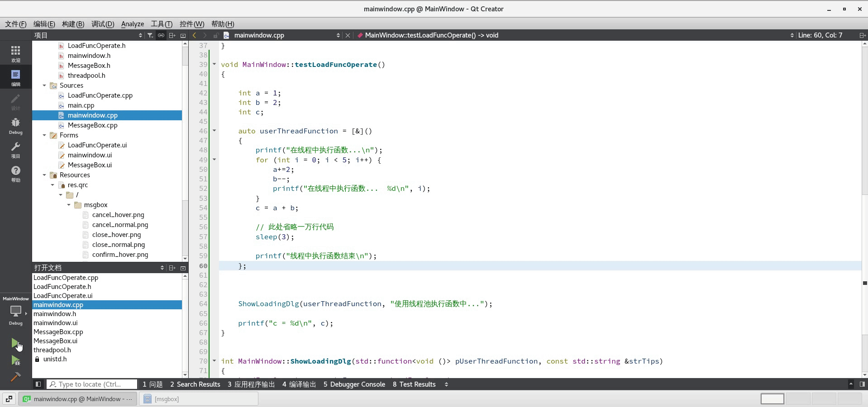Select mainwindow.ui in Forms tree
The width and height of the screenshot is (868, 407).
click(90, 155)
